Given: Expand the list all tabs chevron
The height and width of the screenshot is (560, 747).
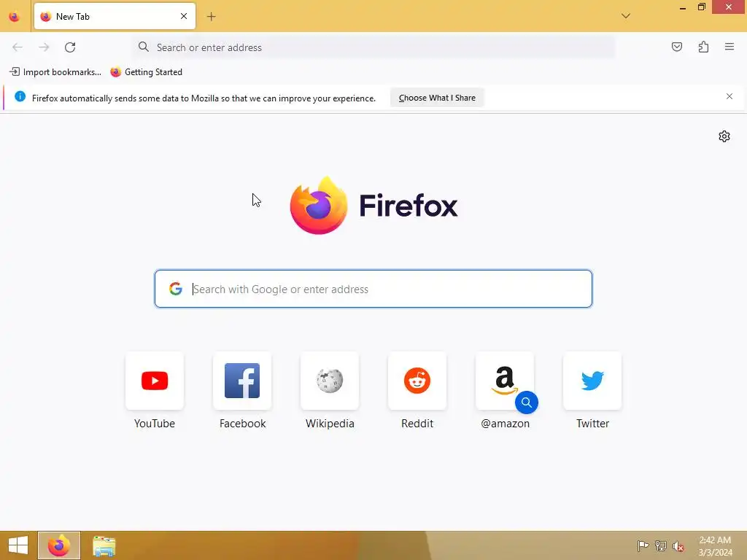Looking at the screenshot, I should click(626, 16).
